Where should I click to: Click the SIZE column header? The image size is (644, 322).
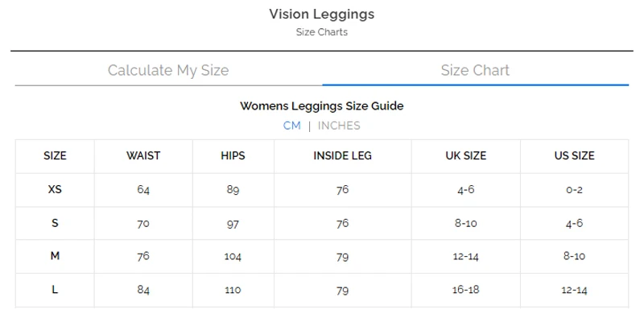[x=55, y=155]
